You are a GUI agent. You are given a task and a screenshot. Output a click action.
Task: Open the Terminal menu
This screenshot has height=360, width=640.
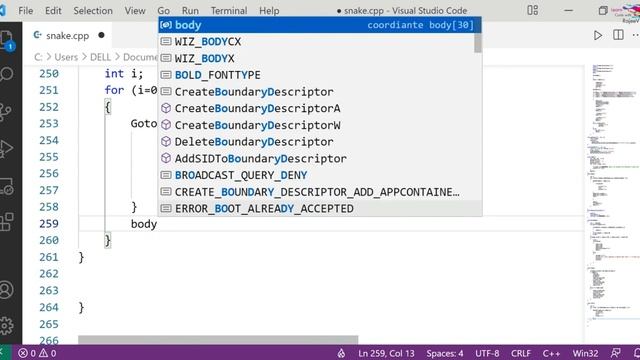pyautogui.click(x=229, y=11)
